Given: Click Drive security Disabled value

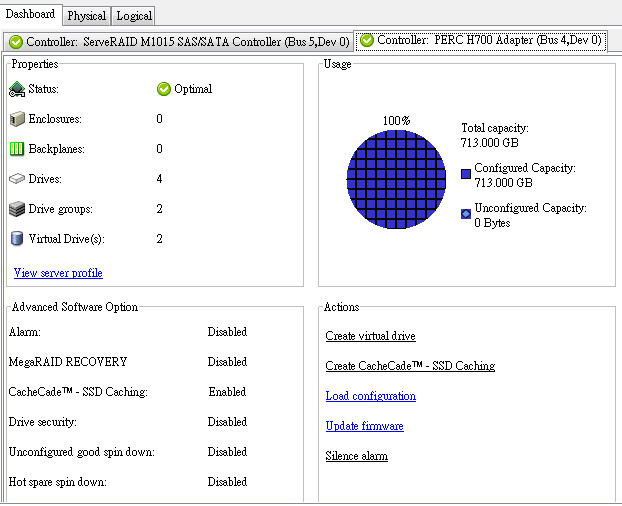Looking at the screenshot, I should [x=227, y=422].
